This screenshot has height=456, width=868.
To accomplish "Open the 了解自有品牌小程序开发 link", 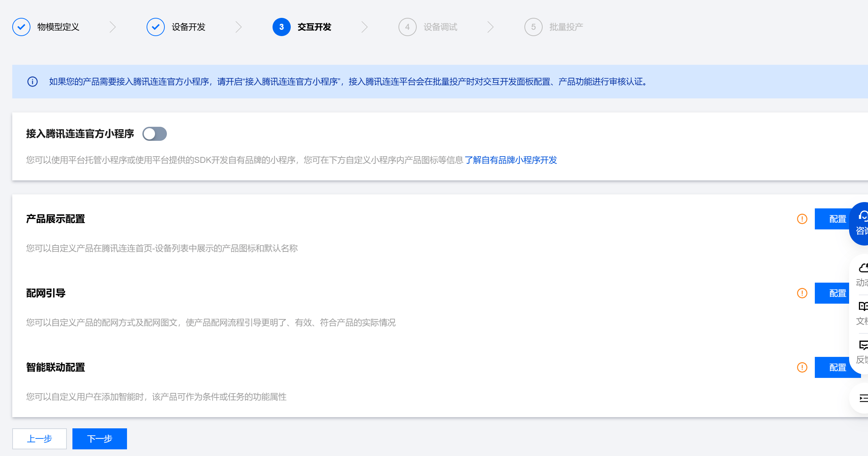I will coord(510,160).
